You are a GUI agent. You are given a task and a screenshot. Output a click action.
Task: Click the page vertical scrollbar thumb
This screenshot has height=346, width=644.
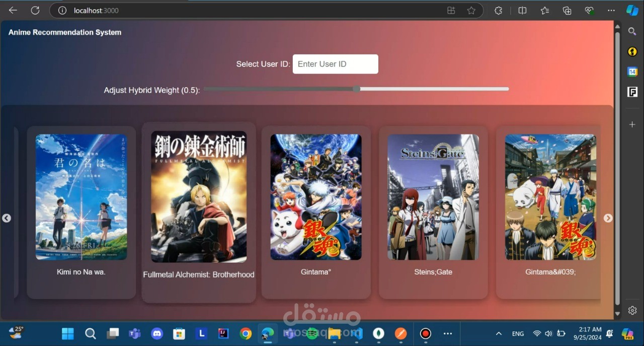[x=617, y=169]
